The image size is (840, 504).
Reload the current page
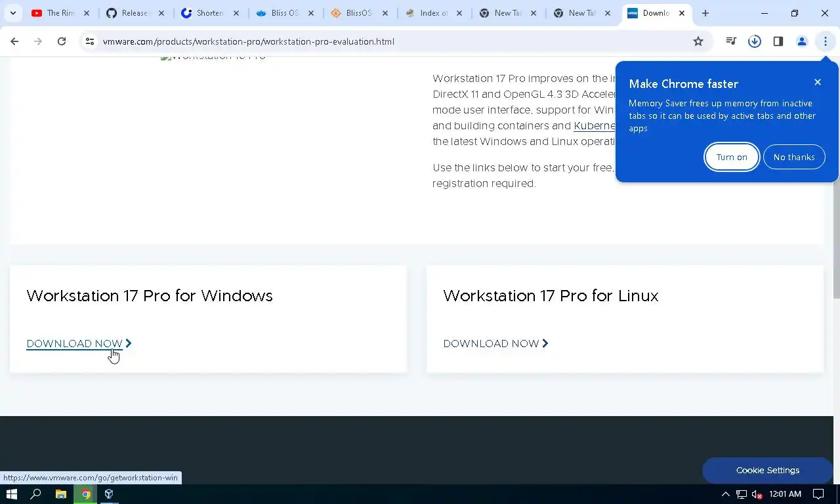click(x=61, y=41)
